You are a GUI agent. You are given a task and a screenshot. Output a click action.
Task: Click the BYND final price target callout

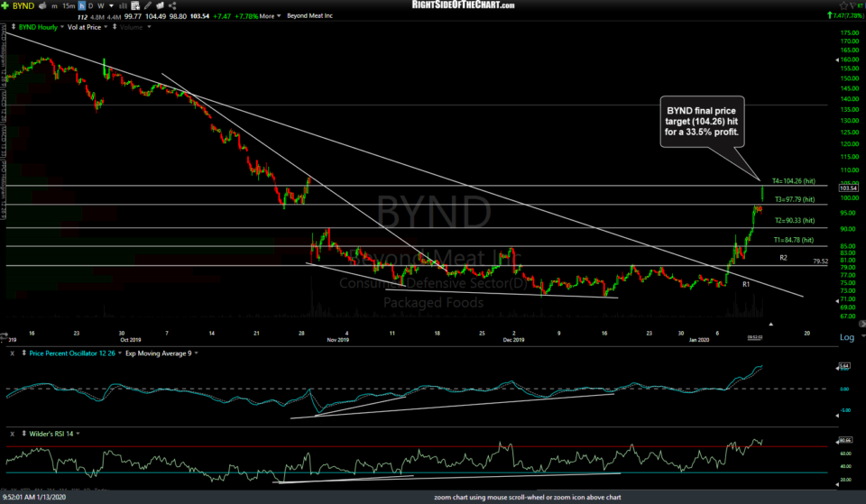coord(702,122)
